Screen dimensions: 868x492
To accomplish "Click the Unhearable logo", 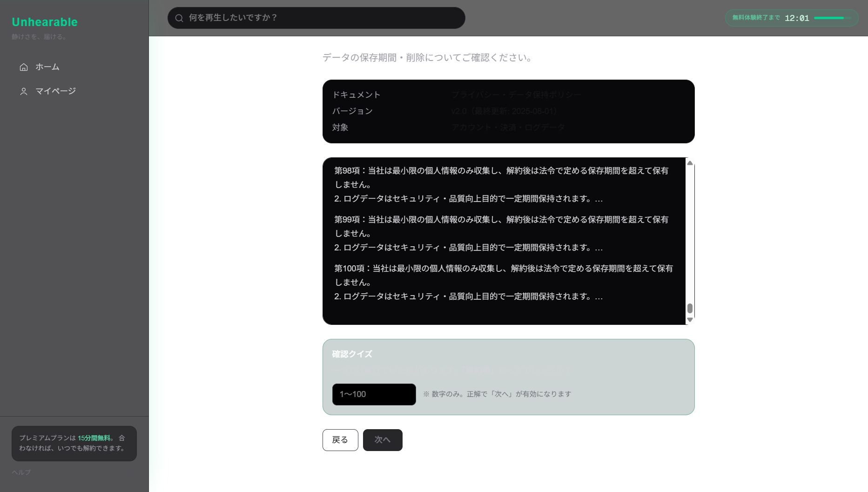I will click(44, 22).
